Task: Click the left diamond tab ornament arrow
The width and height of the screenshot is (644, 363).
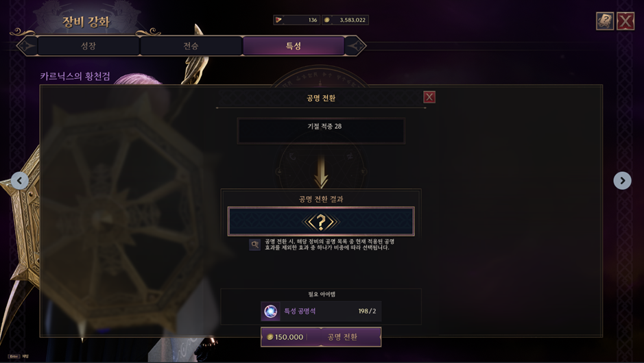Action: pos(26,45)
